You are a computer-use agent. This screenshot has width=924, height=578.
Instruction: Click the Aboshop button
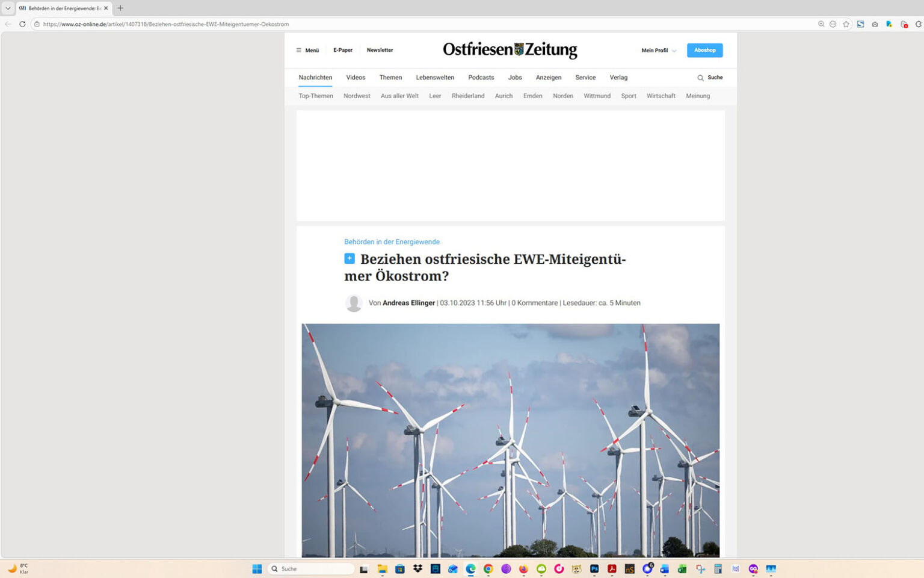[x=704, y=50]
